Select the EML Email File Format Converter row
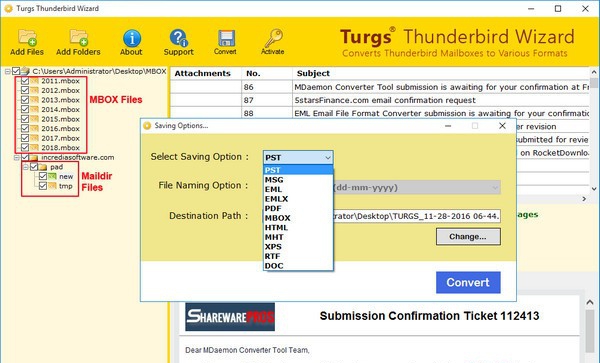The width and height of the screenshot is (600, 363). (x=380, y=113)
